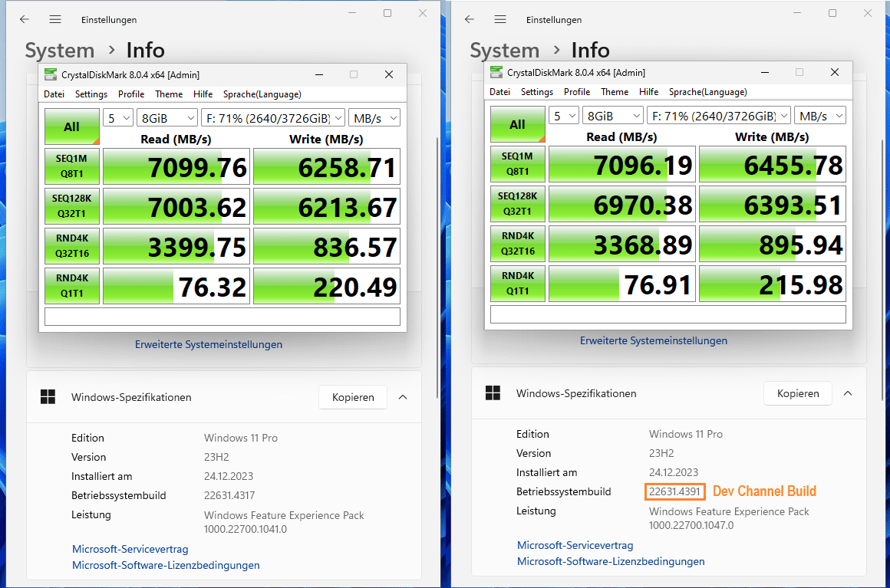
Task: Collapse left Windows-Spezifikationen section chevron
Action: [403, 397]
